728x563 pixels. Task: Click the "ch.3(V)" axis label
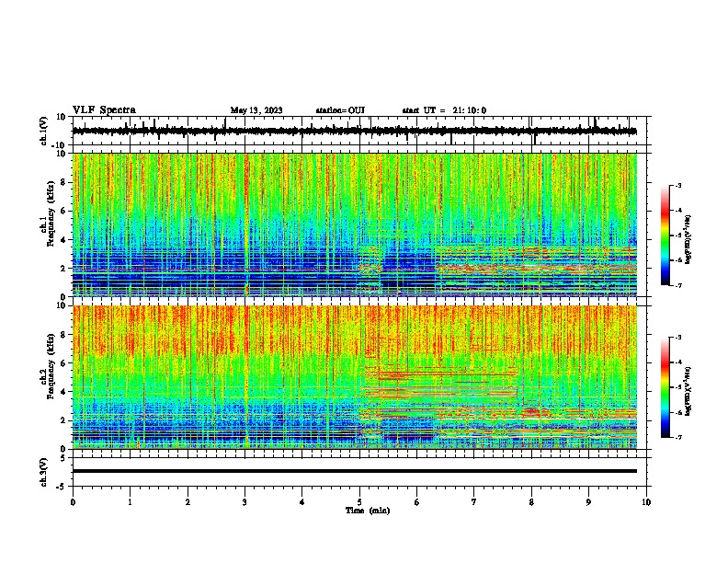(x=44, y=472)
